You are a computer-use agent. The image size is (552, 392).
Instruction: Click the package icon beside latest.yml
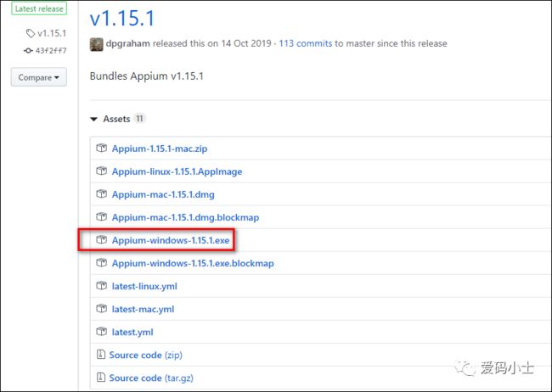pyautogui.click(x=101, y=332)
